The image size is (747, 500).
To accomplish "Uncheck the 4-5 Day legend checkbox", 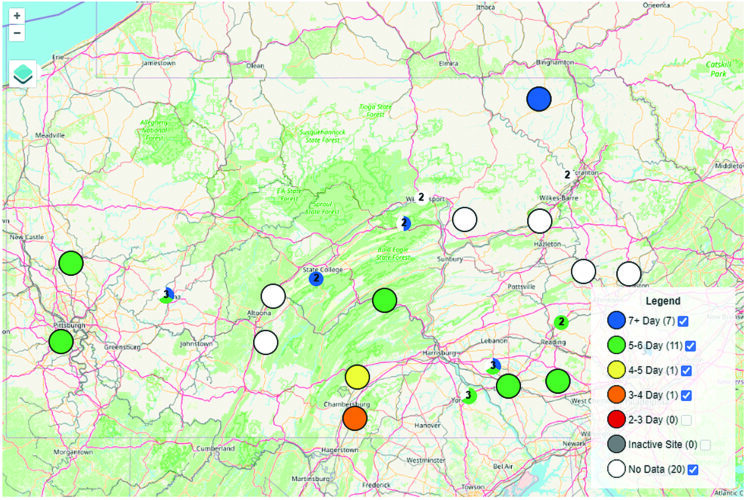I will [686, 370].
